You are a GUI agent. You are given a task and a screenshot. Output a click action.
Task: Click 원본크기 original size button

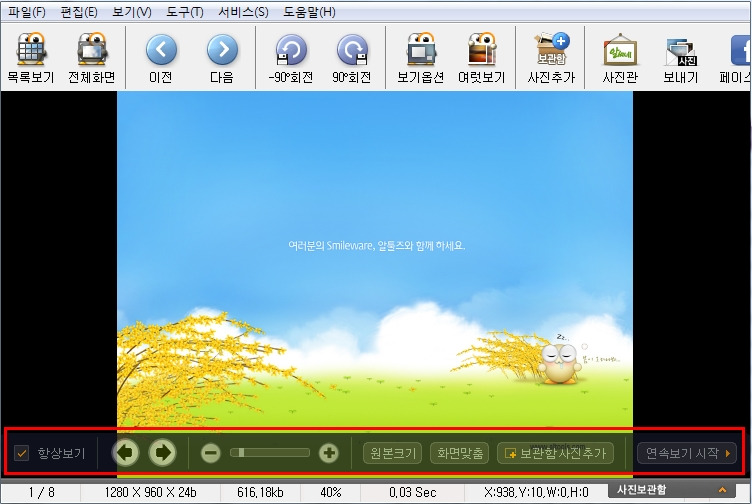(x=393, y=453)
